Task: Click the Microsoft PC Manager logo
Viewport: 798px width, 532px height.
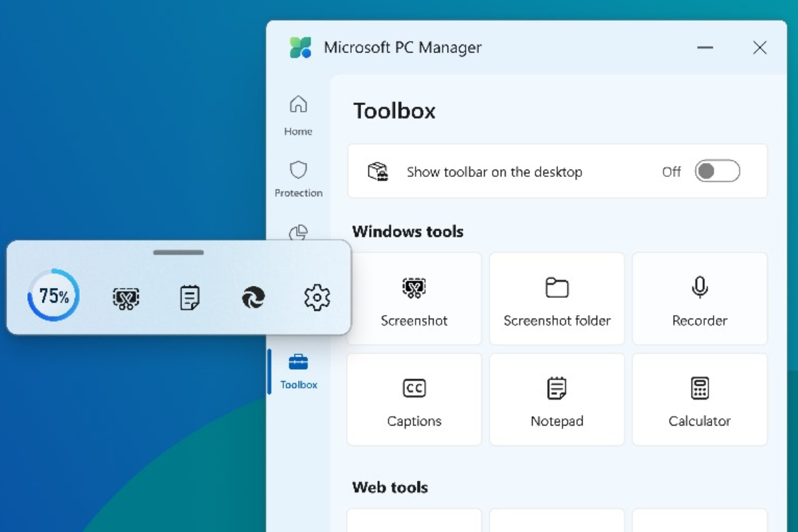Action: (x=301, y=47)
